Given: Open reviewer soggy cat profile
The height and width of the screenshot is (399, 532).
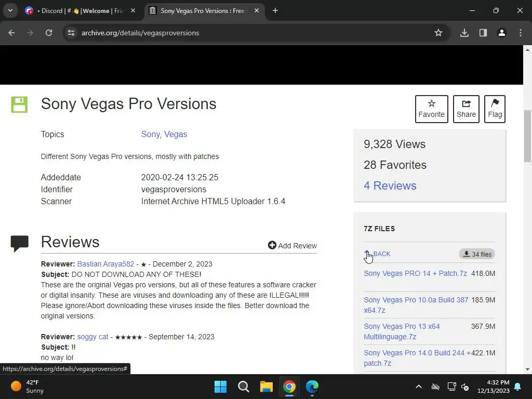Looking at the screenshot, I should coord(92,337).
